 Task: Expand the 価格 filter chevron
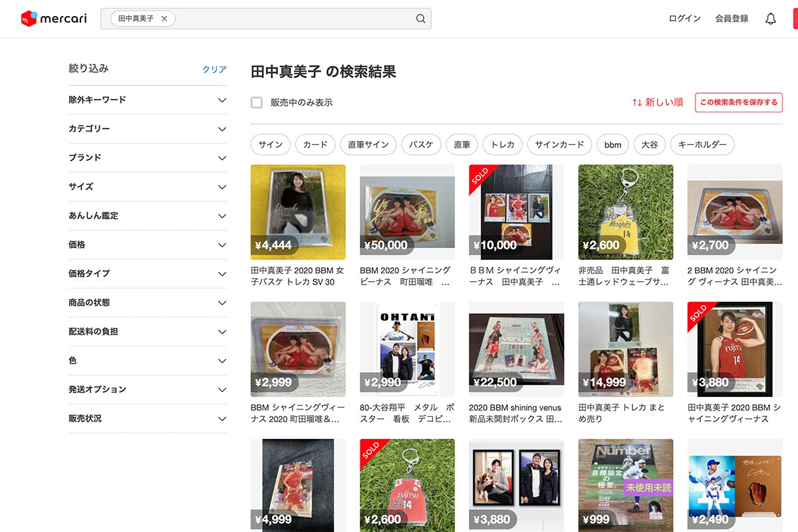[222, 245]
